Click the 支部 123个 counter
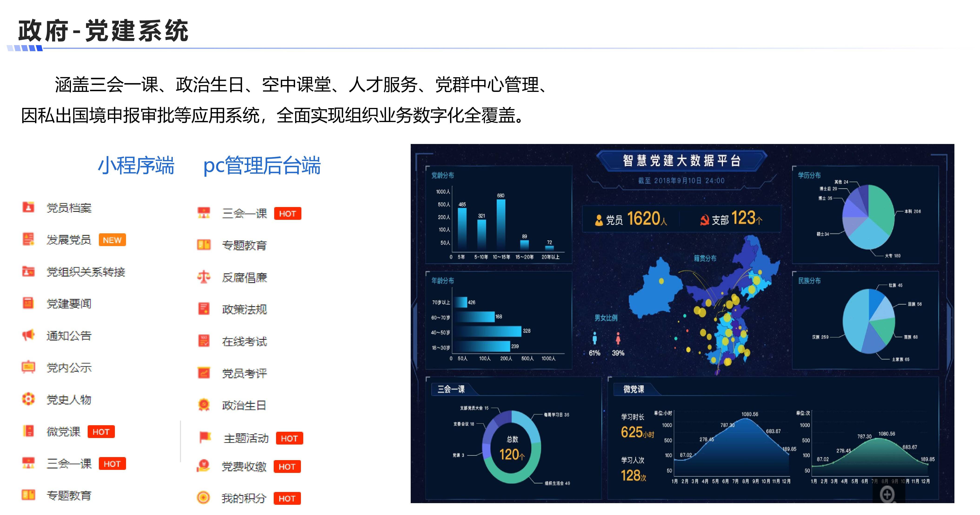 [731, 219]
